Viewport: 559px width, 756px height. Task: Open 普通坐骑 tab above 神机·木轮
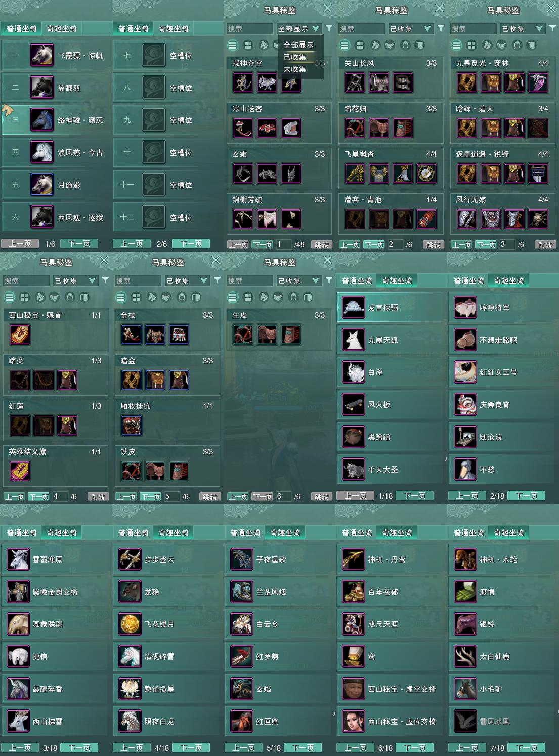pyautogui.click(x=469, y=533)
